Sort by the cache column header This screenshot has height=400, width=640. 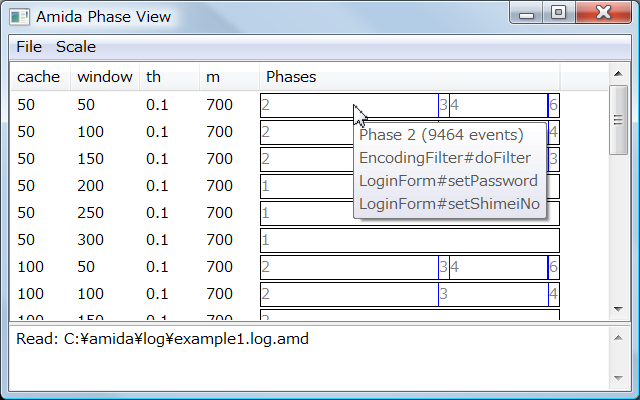point(39,77)
